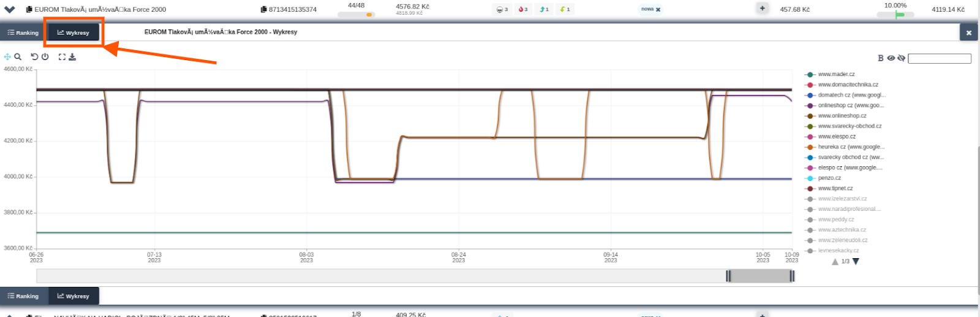Click left handle of date range slider
The width and height of the screenshot is (980, 317).
tap(728, 277)
